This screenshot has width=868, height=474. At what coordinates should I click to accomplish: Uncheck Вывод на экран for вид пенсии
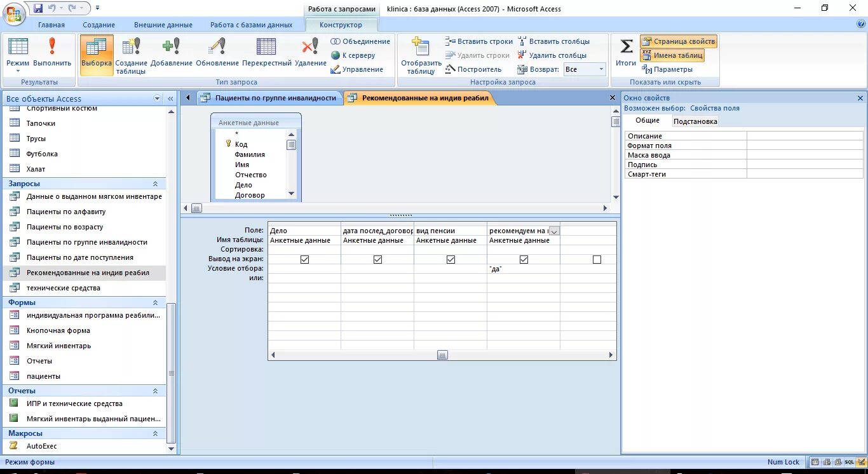451,259
